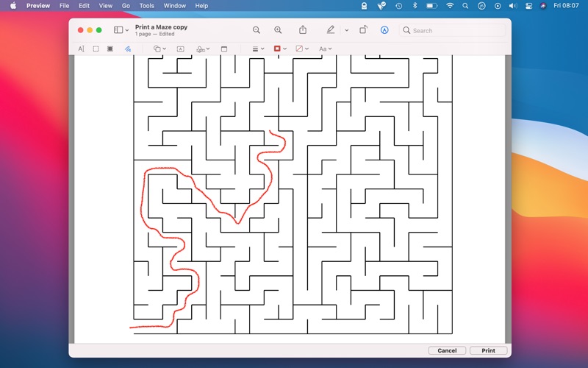Select the Highlight pen tool
This screenshot has width=588, height=368.
click(x=330, y=30)
